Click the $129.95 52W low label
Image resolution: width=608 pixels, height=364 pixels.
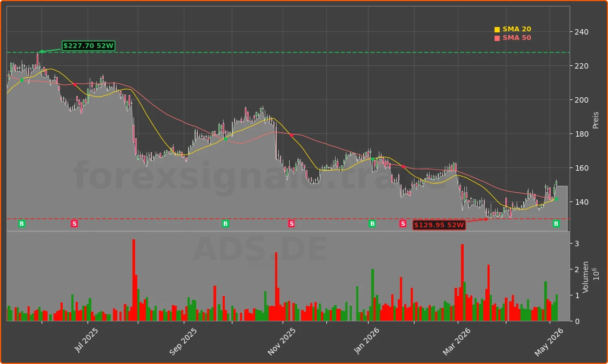tap(439, 225)
